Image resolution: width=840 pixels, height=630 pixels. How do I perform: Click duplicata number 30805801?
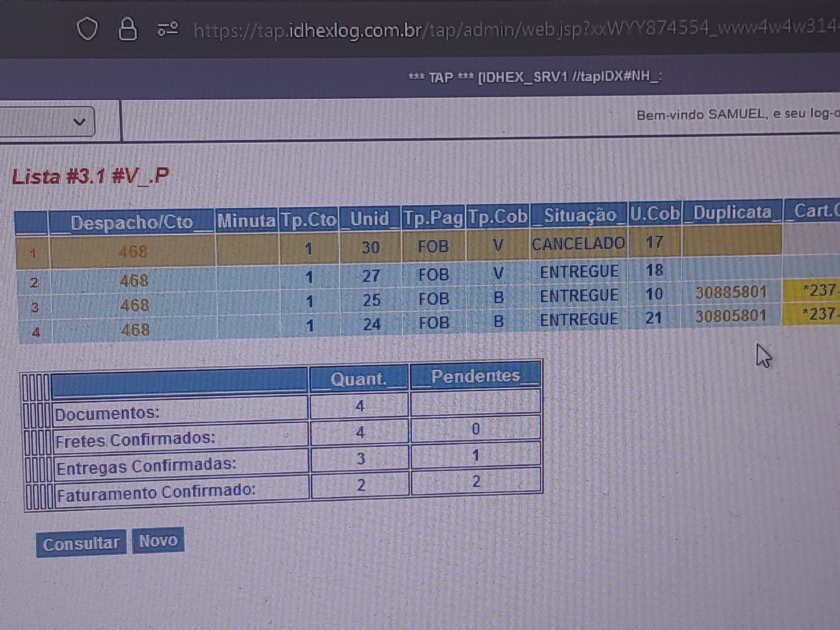[x=731, y=315]
